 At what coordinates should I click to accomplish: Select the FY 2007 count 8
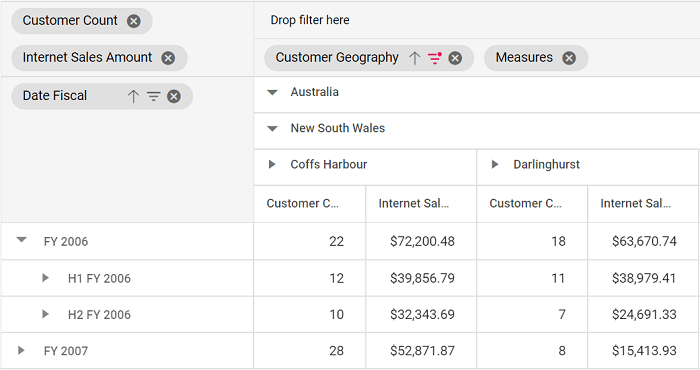(x=562, y=351)
